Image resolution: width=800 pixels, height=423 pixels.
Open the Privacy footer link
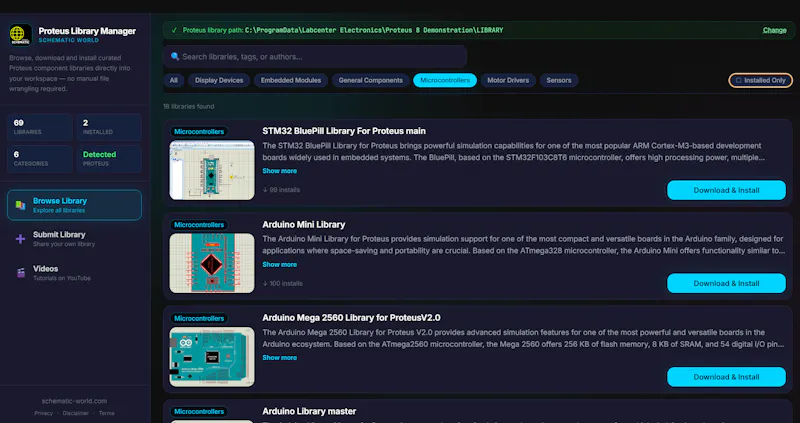[x=43, y=413]
